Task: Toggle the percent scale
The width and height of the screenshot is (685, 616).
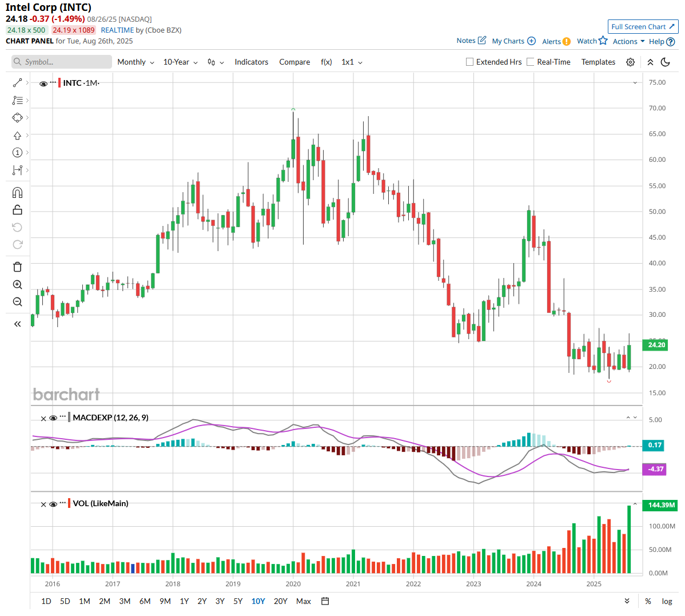Action: click(648, 601)
